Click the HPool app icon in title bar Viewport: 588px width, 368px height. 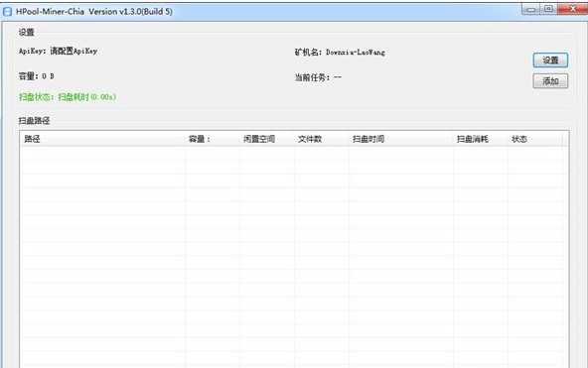tap(7, 12)
